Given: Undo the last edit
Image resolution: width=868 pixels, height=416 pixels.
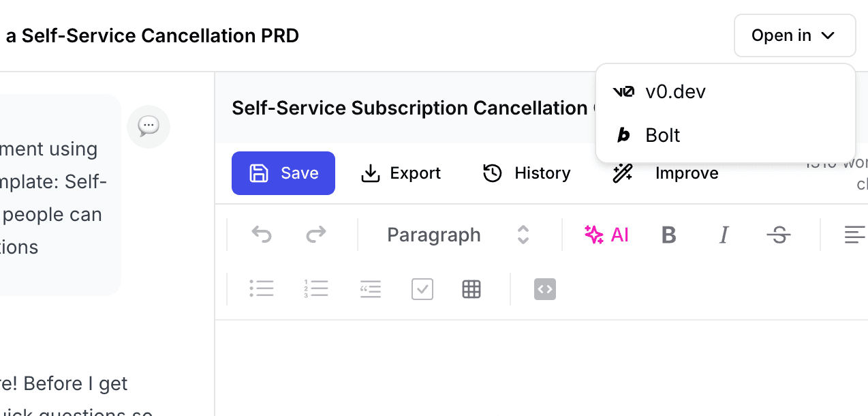Looking at the screenshot, I should pos(262,234).
